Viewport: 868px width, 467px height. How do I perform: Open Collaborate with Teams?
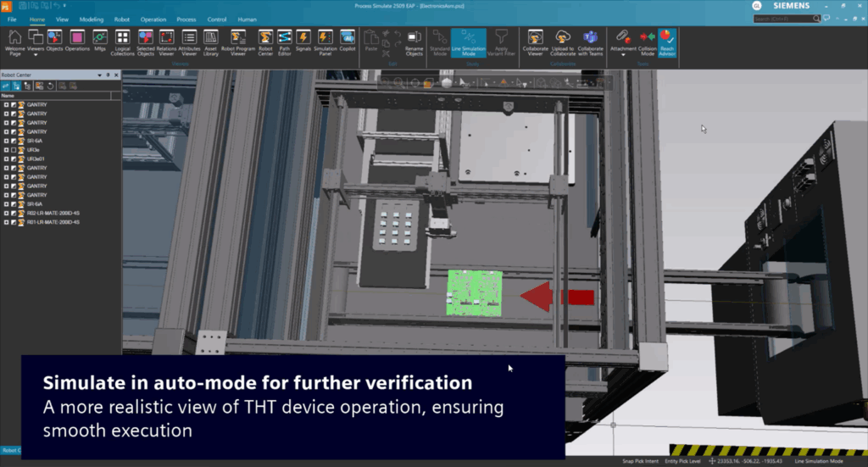[590, 42]
